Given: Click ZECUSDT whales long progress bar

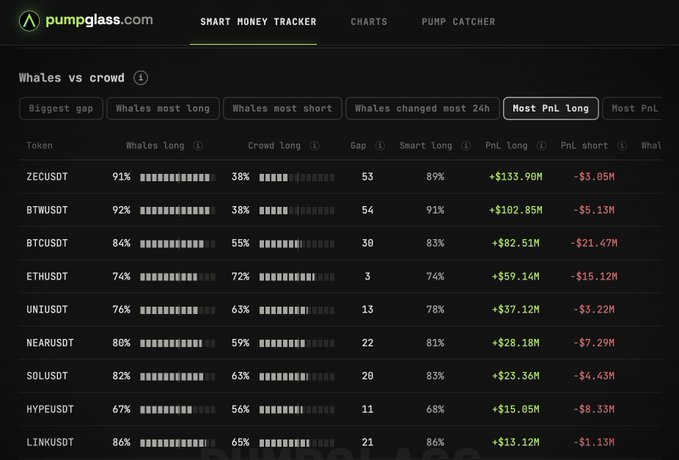Looking at the screenshot, I should click(x=178, y=177).
